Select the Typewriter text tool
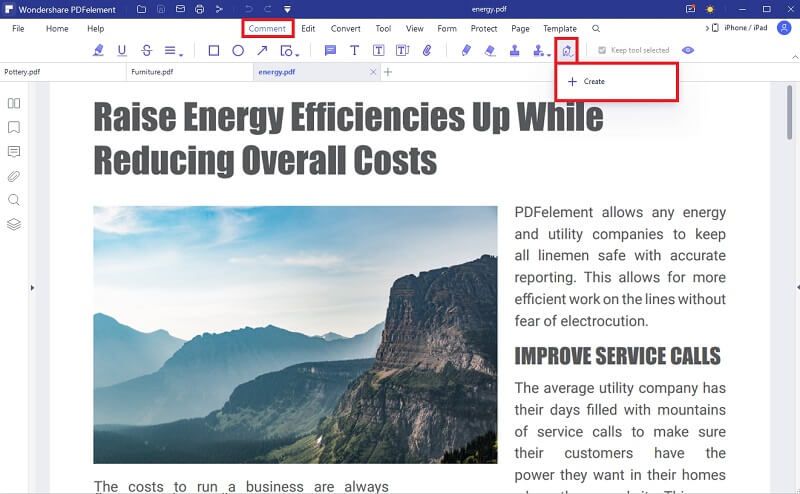The image size is (800, 494). (x=354, y=50)
